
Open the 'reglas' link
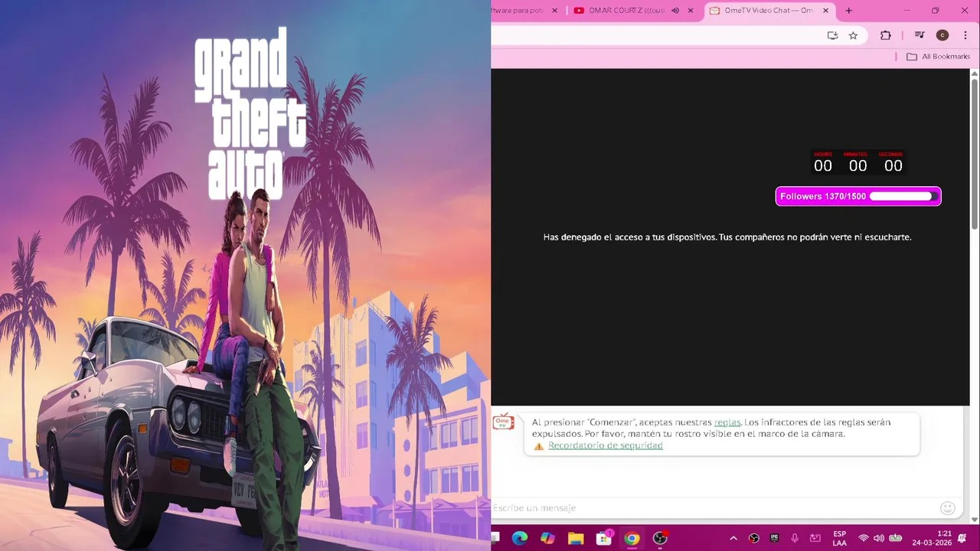[727, 422]
